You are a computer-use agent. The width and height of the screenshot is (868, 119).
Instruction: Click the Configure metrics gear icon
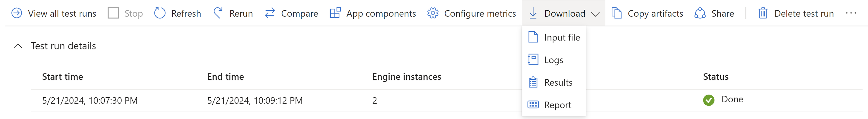point(433,13)
